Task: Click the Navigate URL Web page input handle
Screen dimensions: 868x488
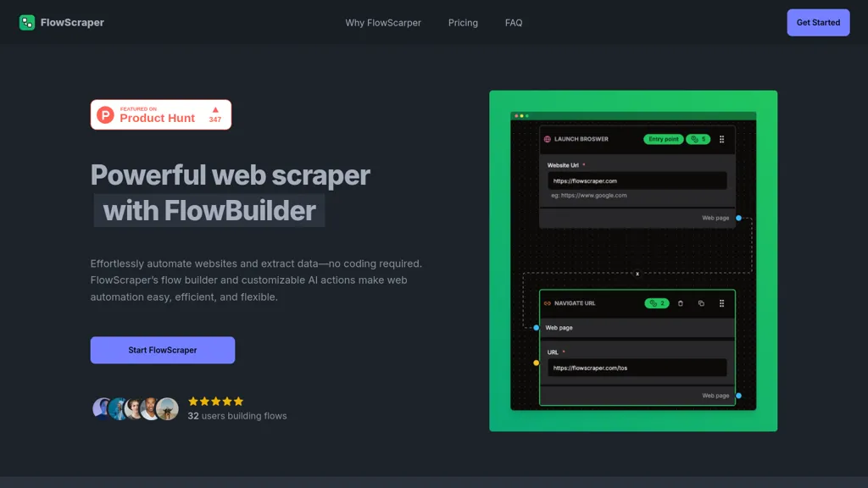Action: (536, 328)
